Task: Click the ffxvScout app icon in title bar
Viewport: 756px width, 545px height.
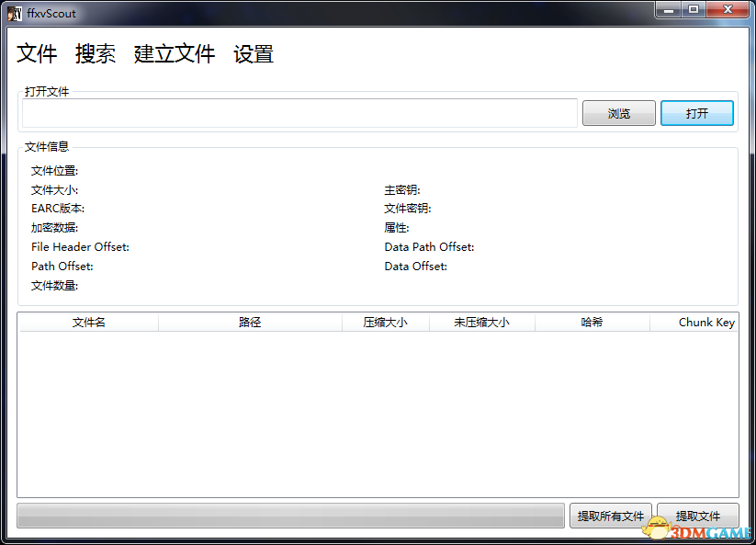Action: (x=15, y=13)
